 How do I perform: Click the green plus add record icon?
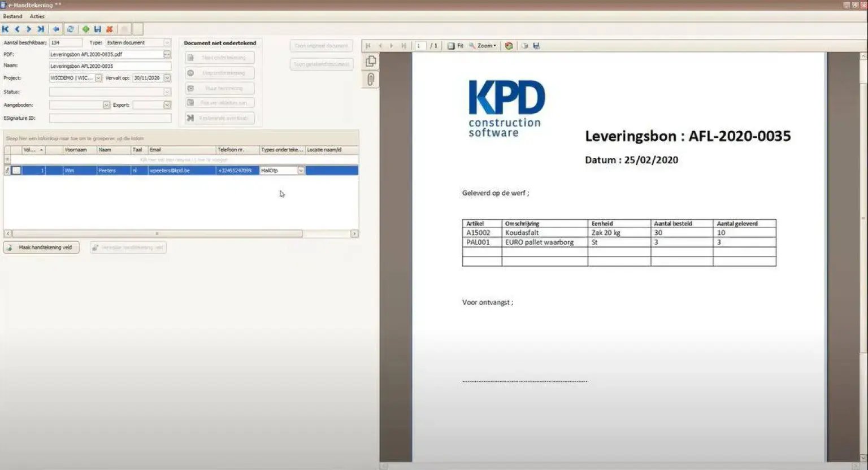(x=86, y=29)
